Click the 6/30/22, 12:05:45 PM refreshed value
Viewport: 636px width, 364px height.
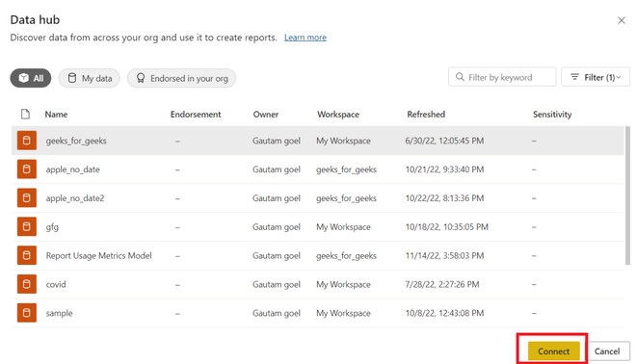coord(444,141)
